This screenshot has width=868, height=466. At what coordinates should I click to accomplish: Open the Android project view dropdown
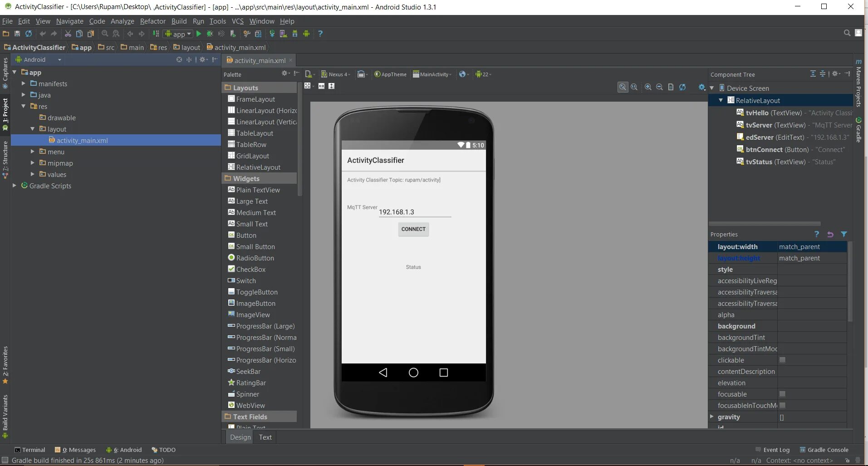38,59
